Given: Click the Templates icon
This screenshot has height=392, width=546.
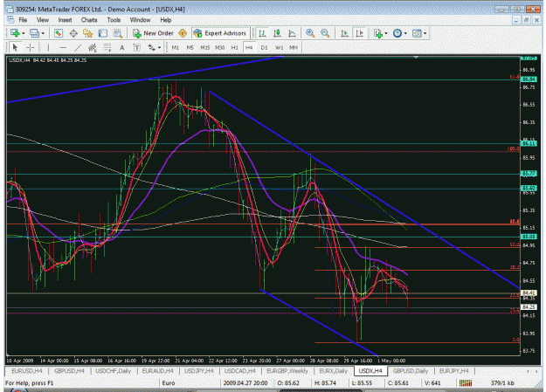Looking at the screenshot, I should click(x=417, y=33).
